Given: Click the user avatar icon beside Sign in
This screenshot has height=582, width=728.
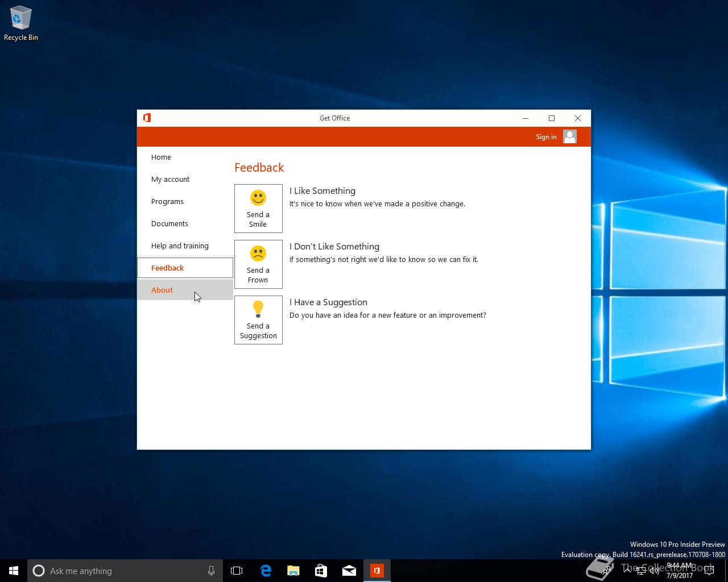Looking at the screenshot, I should [x=569, y=136].
